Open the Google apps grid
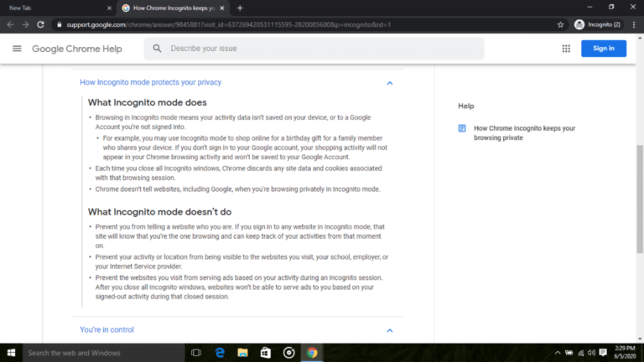 [x=566, y=49]
